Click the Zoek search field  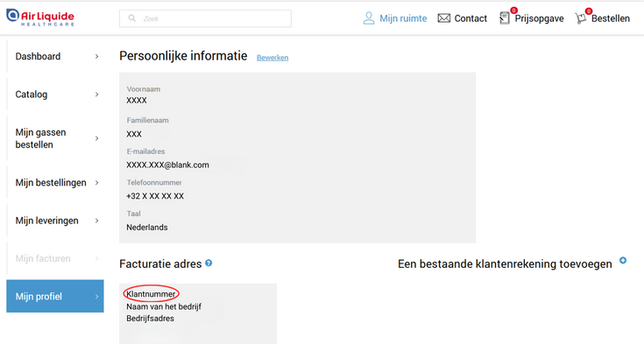[x=205, y=18]
